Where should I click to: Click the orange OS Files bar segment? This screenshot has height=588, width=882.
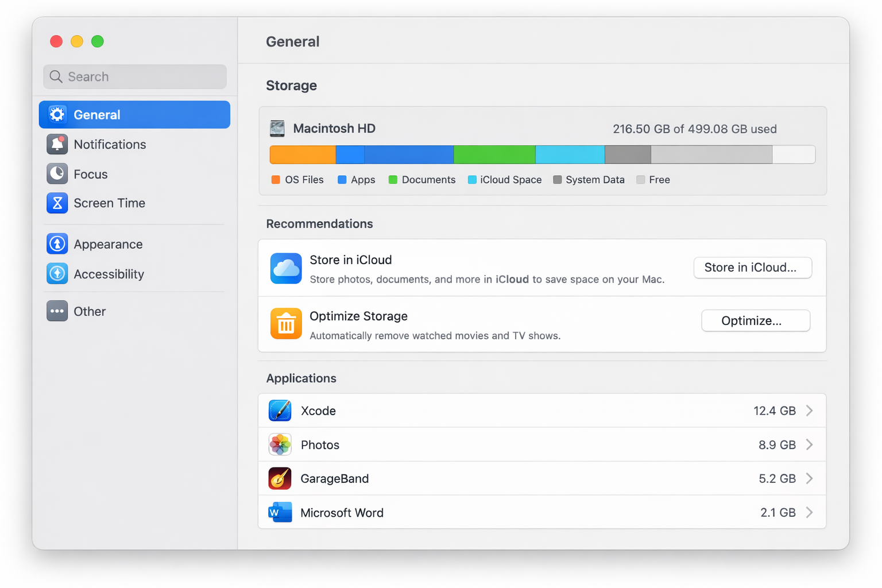coord(303,154)
